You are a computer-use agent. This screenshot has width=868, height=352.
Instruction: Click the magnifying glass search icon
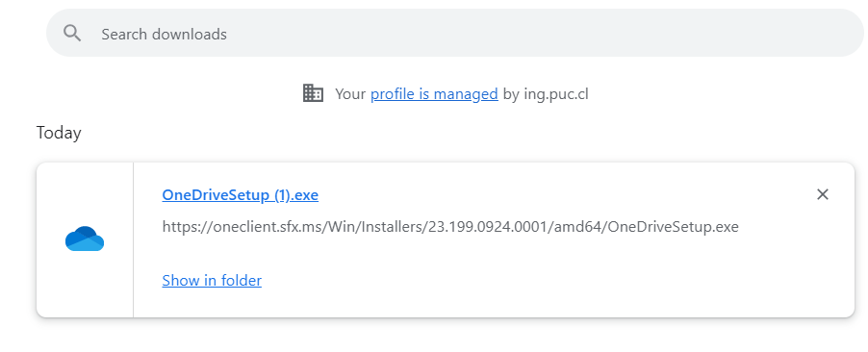coord(72,34)
